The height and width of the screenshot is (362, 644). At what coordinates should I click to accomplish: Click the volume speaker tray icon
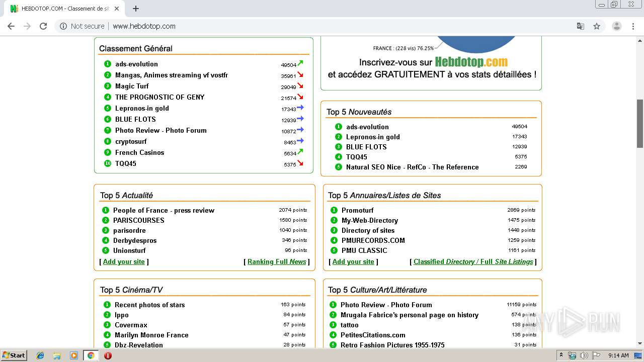[x=584, y=355]
